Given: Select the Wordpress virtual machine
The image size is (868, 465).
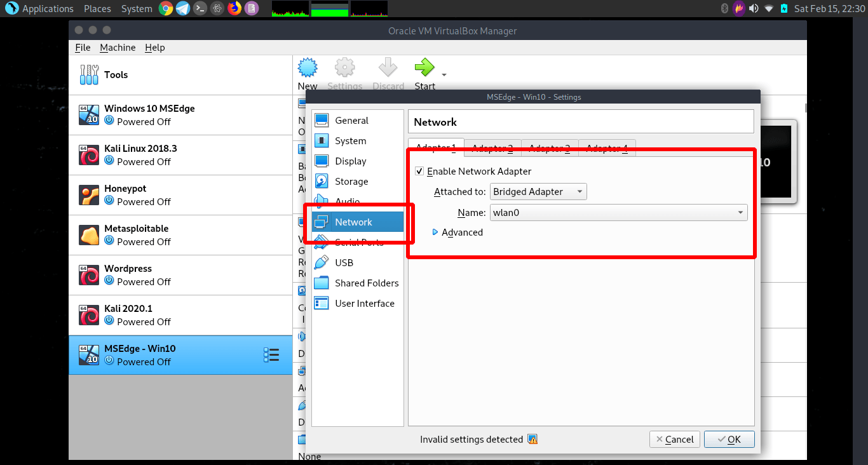Looking at the screenshot, I should [180, 275].
